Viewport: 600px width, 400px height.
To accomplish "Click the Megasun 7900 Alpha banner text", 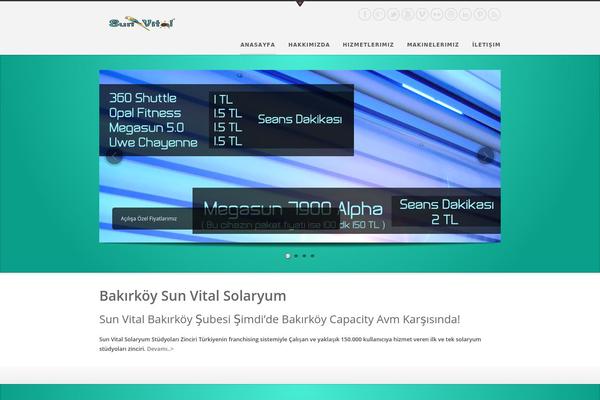I will coord(292,209).
